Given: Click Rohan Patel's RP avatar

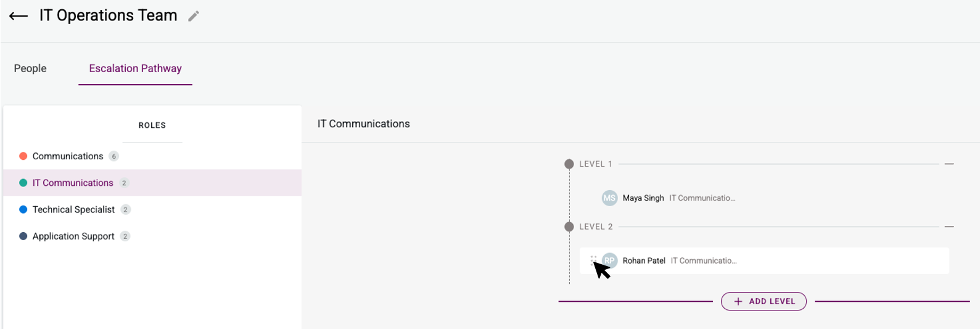Looking at the screenshot, I should [611, 260].
